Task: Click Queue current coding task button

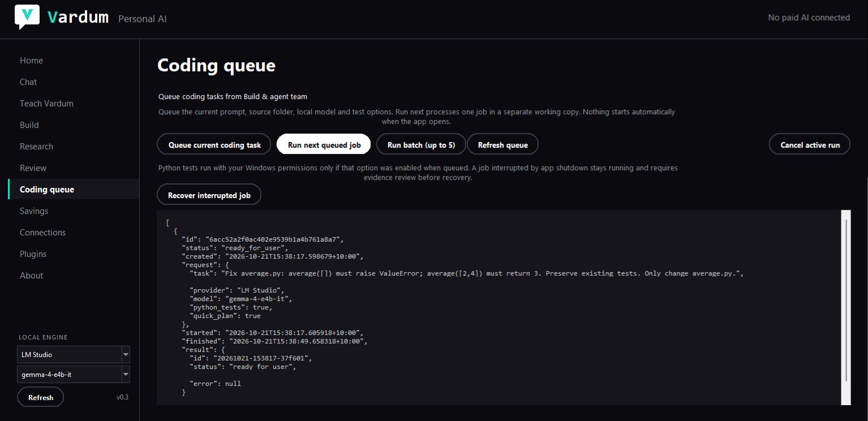Action: (x=215, y=145)
